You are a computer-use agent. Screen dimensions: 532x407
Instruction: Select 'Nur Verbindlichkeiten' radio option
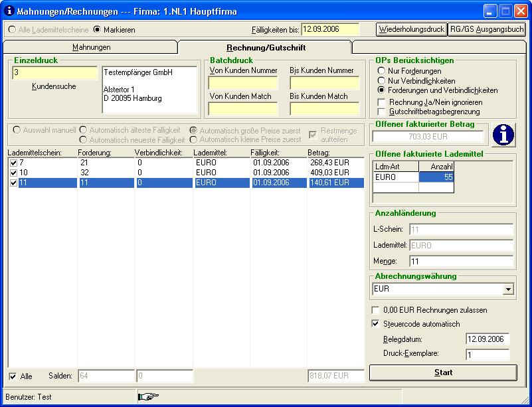pos(381,80)
